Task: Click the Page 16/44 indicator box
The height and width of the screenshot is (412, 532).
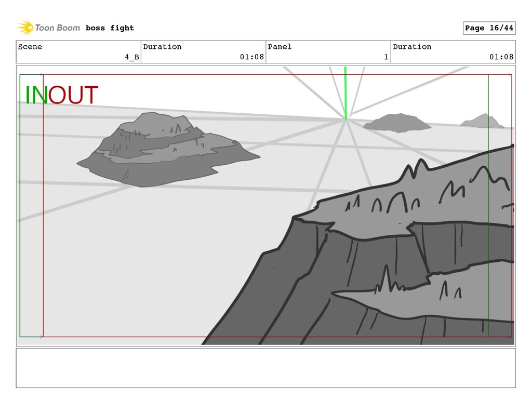Action: pos(489,28)
